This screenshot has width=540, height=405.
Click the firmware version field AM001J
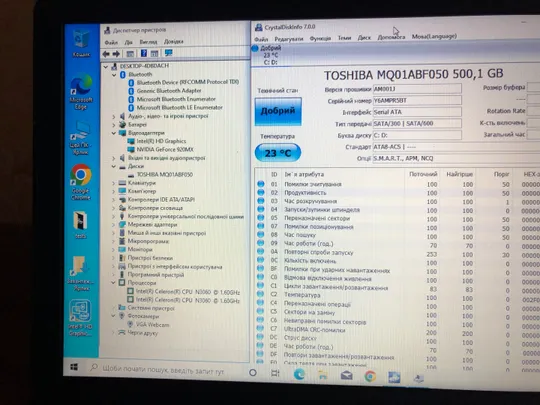pos(417,89)
